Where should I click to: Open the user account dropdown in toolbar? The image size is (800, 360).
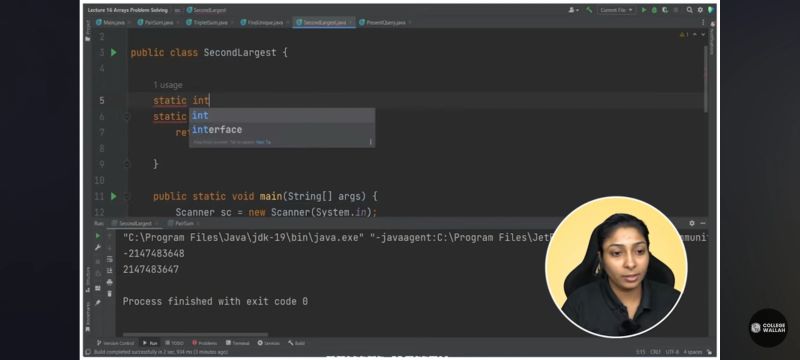click(573, 10)
